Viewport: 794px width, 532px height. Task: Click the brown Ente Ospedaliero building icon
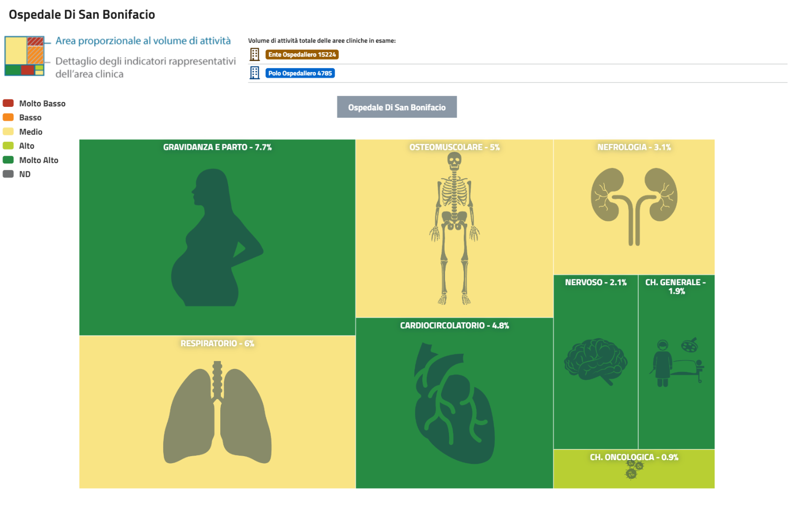254,54
